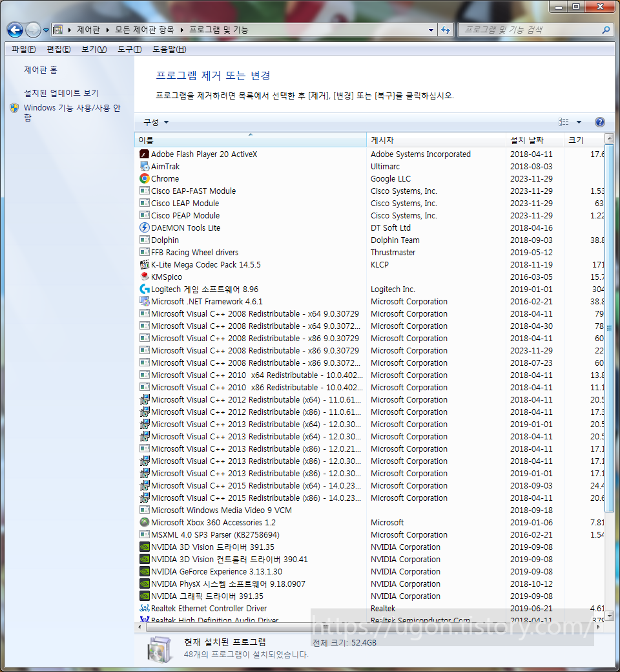
Task: Sort by the 크기 column header
Action: [584, 140]
